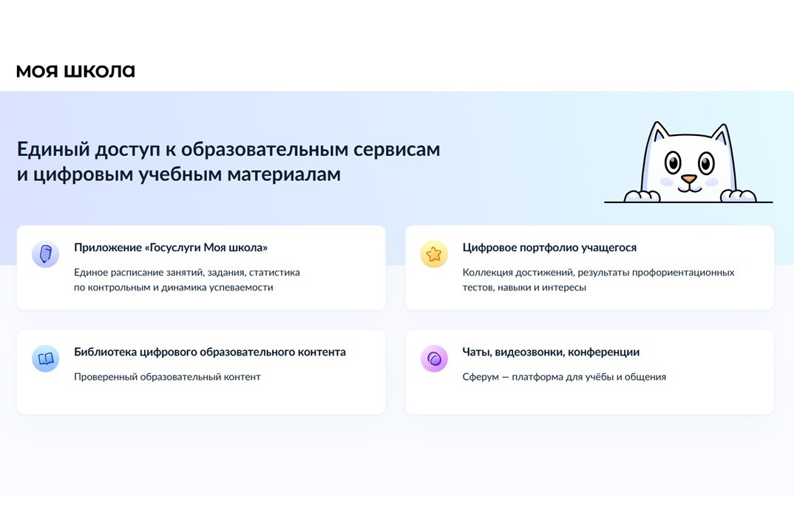Click the Моя школа logo
This screenshot has width=794, height=532.
tap(75, 72)
